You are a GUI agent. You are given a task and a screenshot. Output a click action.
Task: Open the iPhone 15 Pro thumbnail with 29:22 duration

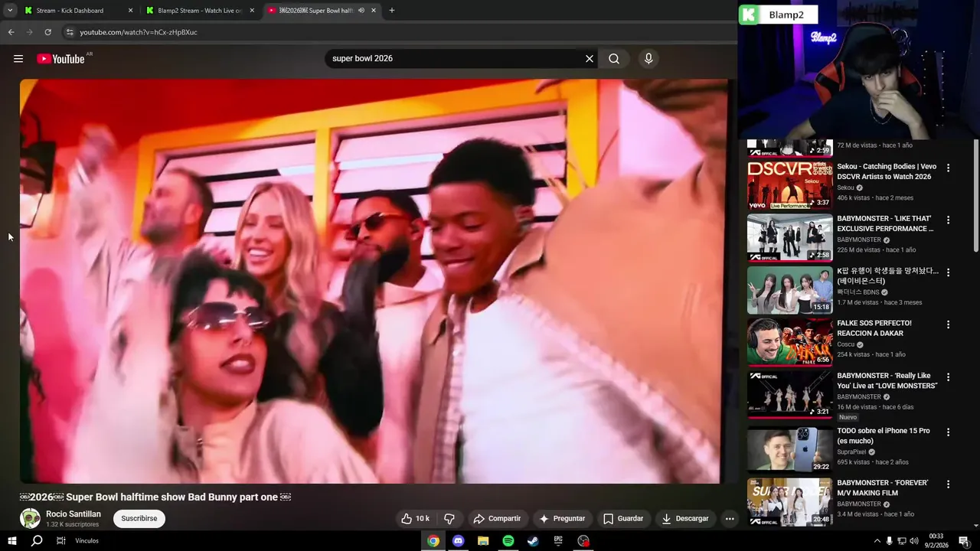pos(790,449)
